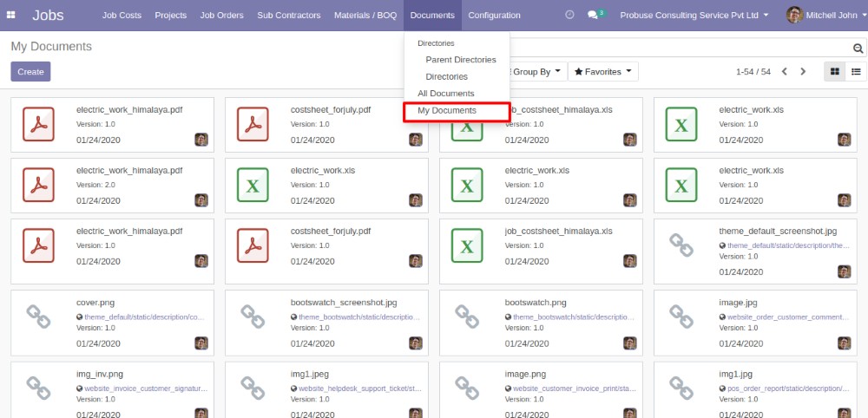Open the apps grid menu icon
Screen dimensions: 868x418
(x=13, y=16)
